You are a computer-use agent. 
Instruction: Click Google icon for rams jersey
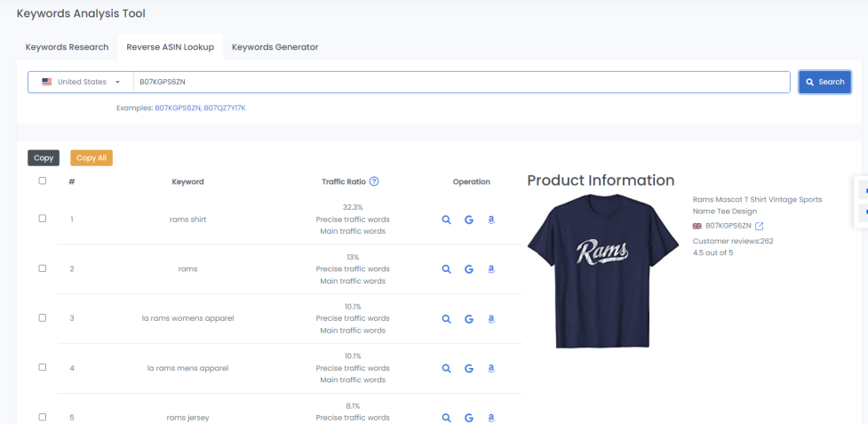tap(469, 418)
